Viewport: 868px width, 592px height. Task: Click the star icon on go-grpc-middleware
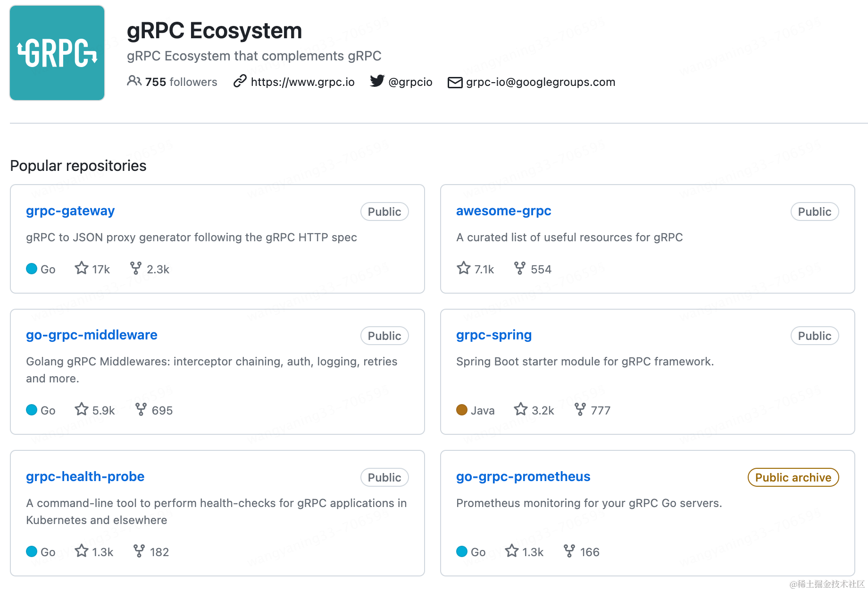point(82,409)
